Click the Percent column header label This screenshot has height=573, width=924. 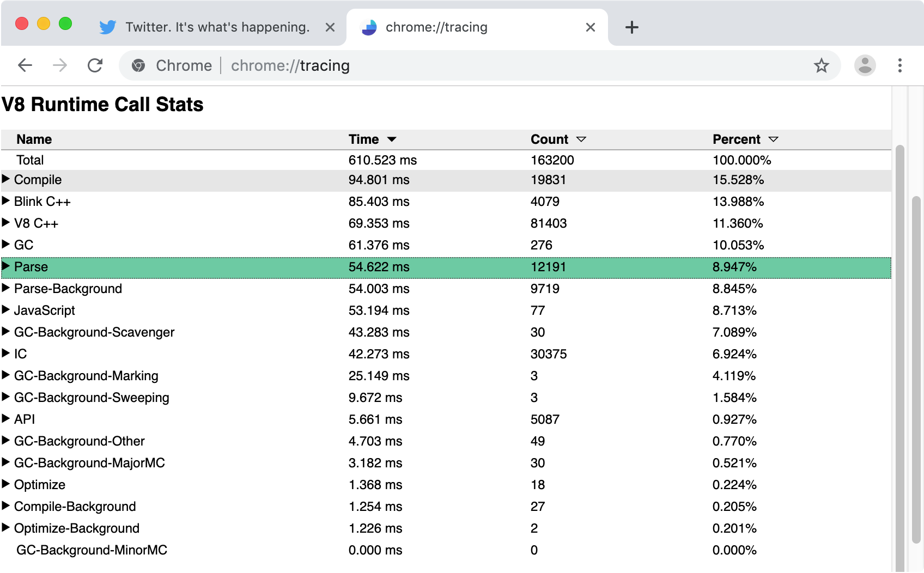736,139
